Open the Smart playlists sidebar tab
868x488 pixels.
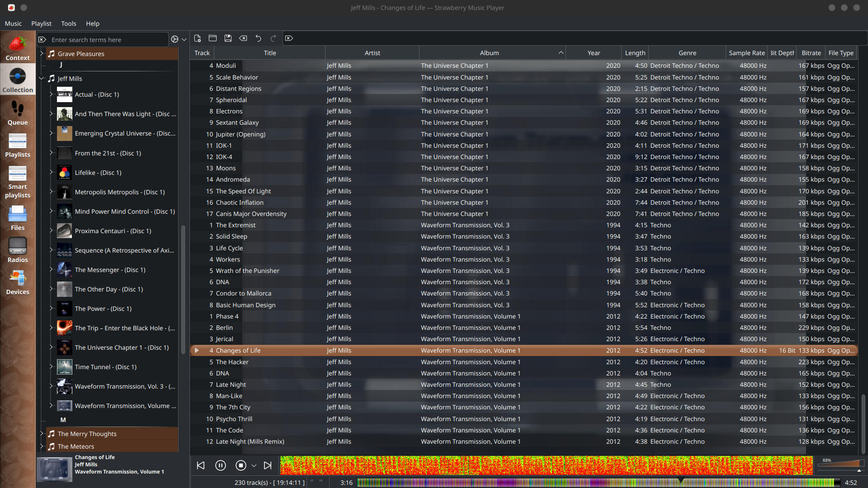[x=18, y=181]
